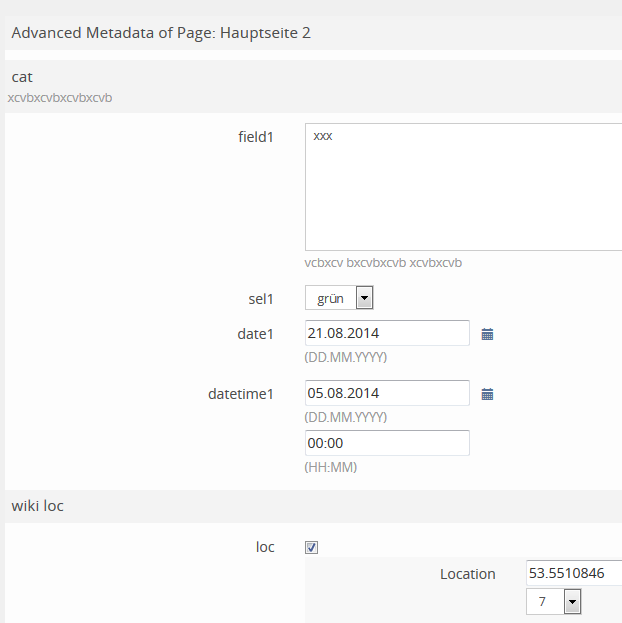622x623 pixels.
Task: Click the field1 label
Action: coord(255,137)
